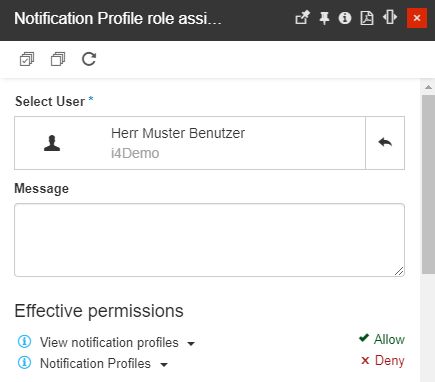Screen dimensions: 435x382
Task: Expand View notification profiles dropdown
Action: 191,344
